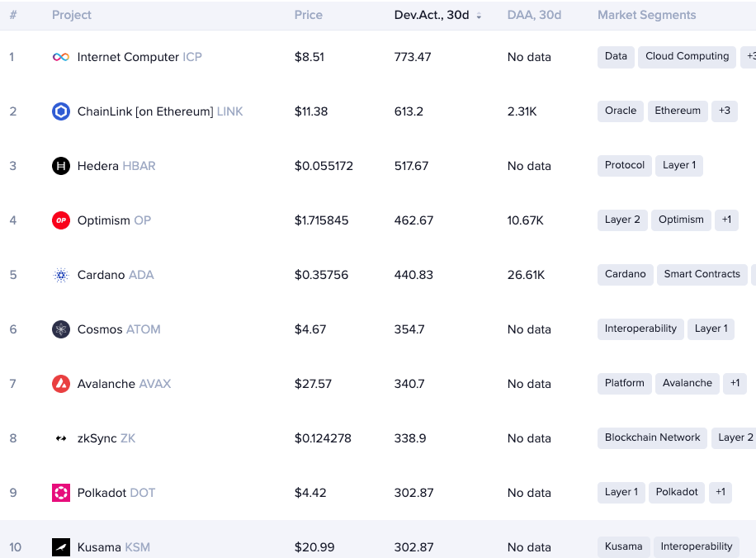756x558 pixels.
Task: Click the 2.31K DAA value
Action: pos(522,111)
